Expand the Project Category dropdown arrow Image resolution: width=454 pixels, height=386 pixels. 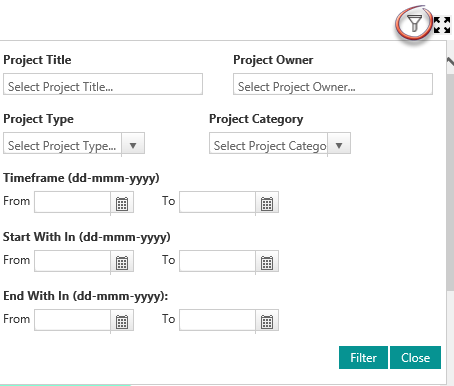[339, 144]
